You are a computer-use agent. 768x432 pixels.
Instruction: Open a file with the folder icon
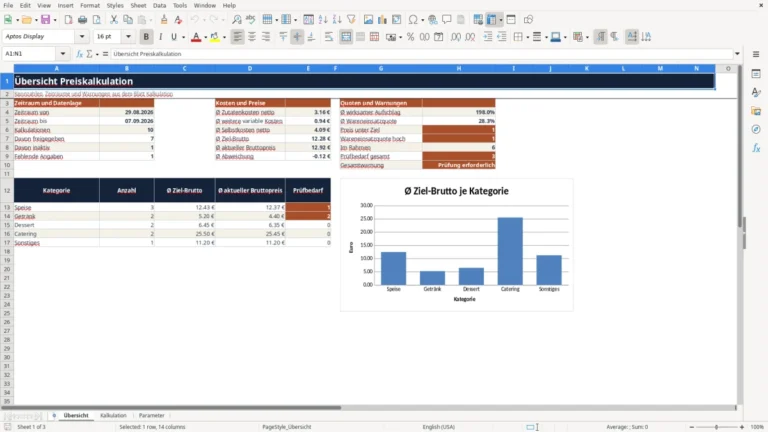coord(26,20)
